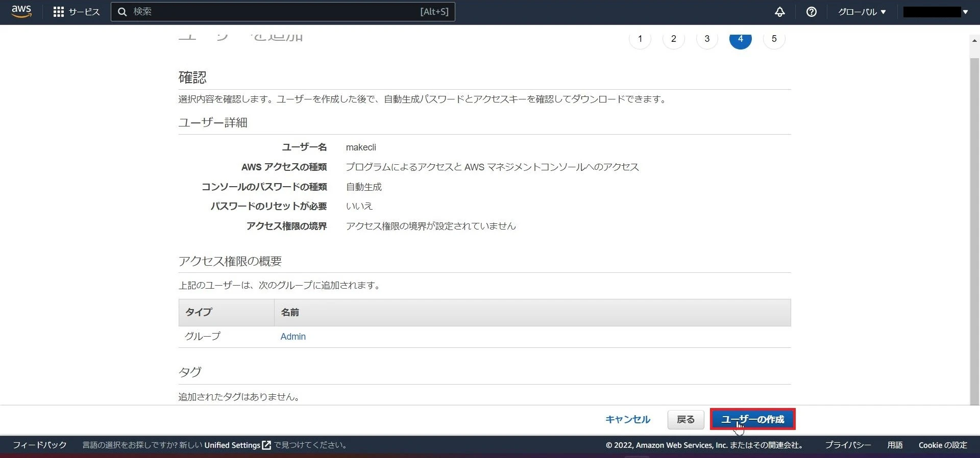980x458 pixels.
Task: Open the 用語 footer link
Action: pyautogui.click(x=895, y=445)
